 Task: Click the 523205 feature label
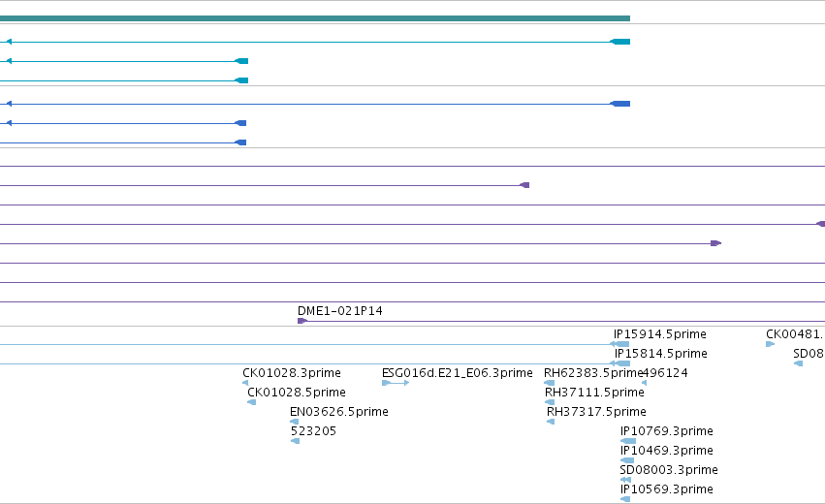click(x=313, y=431)
